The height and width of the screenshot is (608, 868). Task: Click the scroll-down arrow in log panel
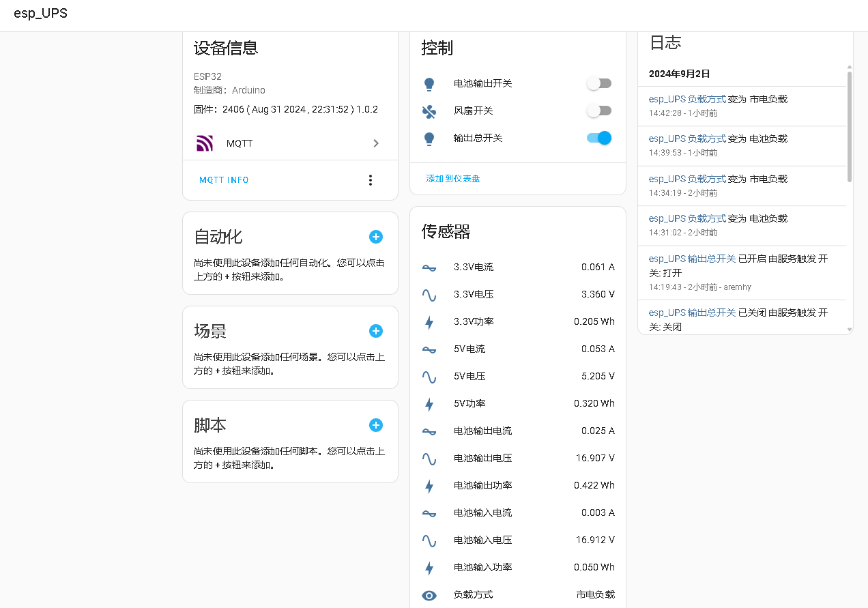point(850,330)
